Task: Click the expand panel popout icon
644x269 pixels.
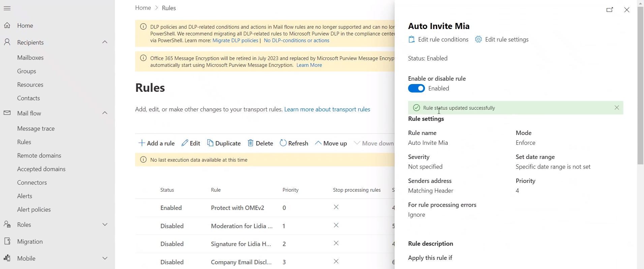Action: (610, 10)
